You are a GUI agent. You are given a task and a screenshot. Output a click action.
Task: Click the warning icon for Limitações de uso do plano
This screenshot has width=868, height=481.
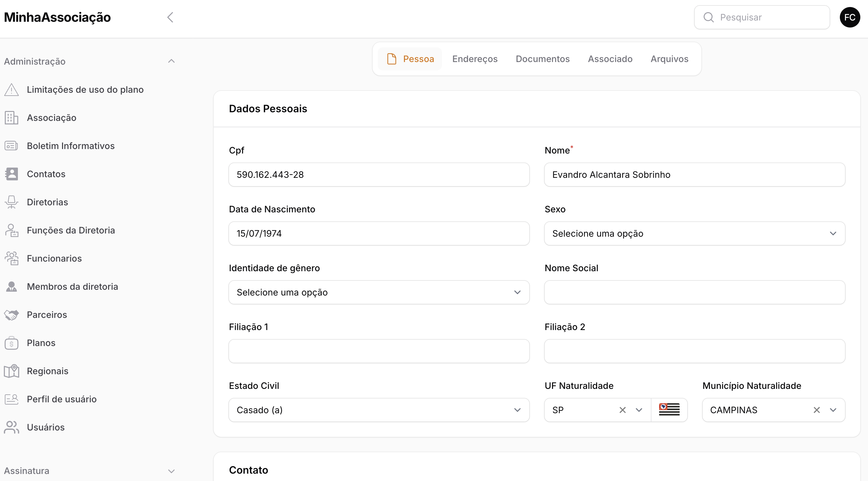click(x=12, y=90)
